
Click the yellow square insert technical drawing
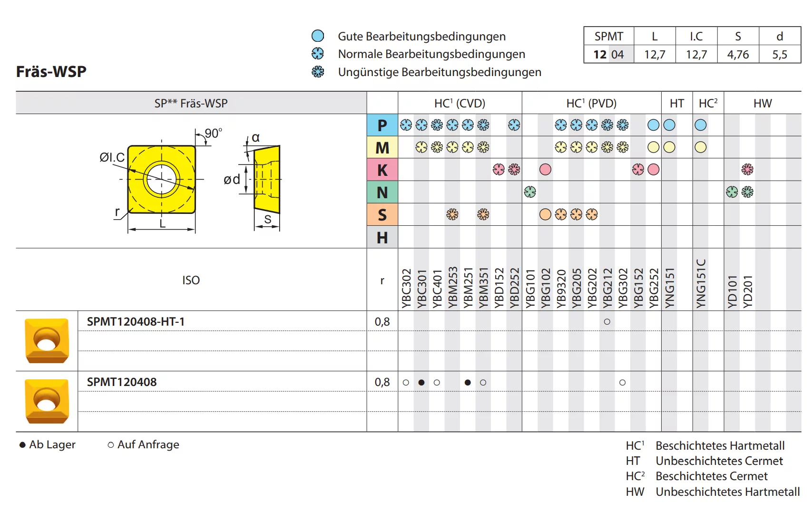162,179
